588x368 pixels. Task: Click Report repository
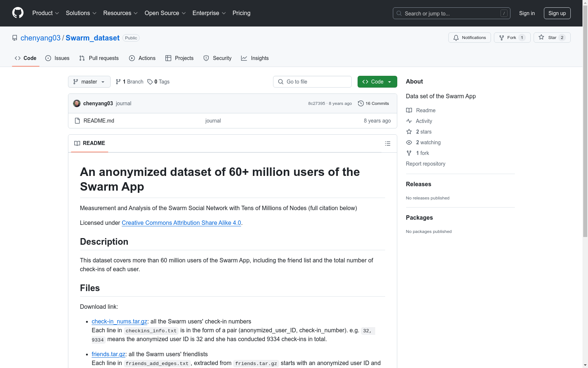coord(426,164)
